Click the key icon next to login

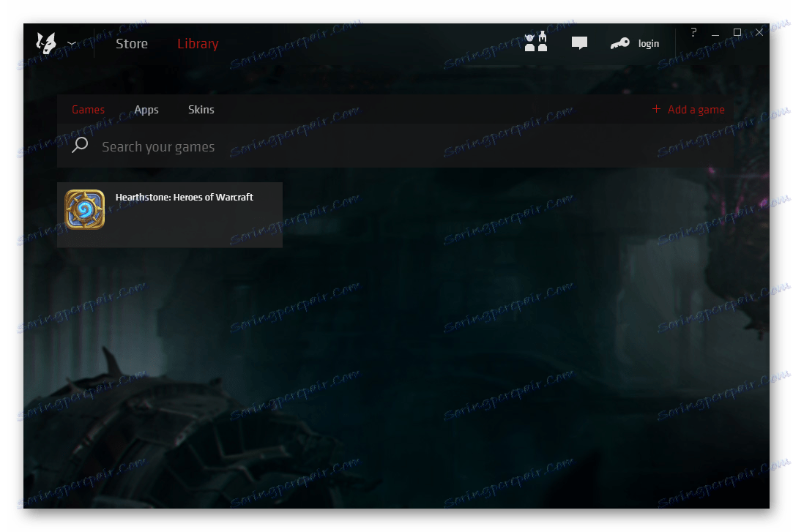tap(620, 43)
